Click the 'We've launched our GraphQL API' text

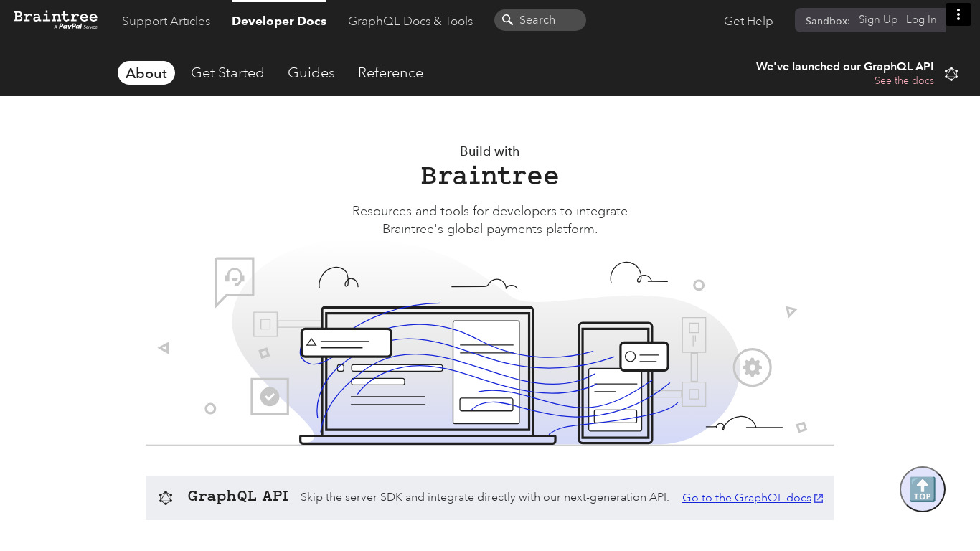click(x=845, y=67)
